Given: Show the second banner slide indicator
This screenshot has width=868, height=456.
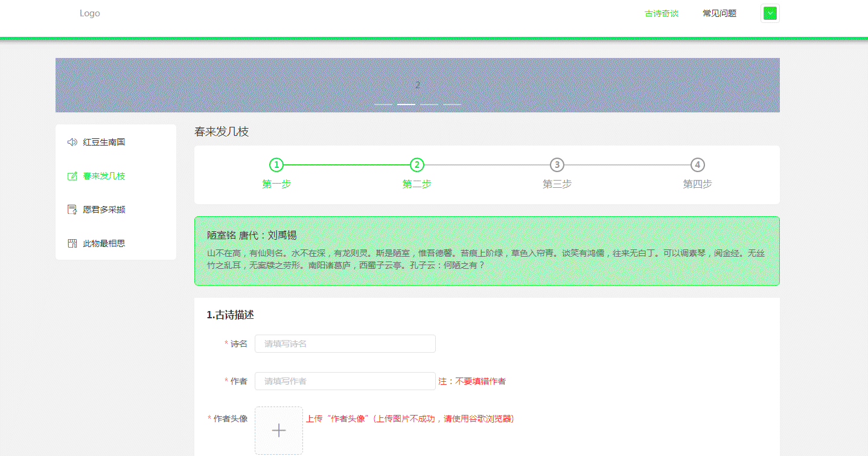Looking at the screenshot, I should [x=406, y=104].
